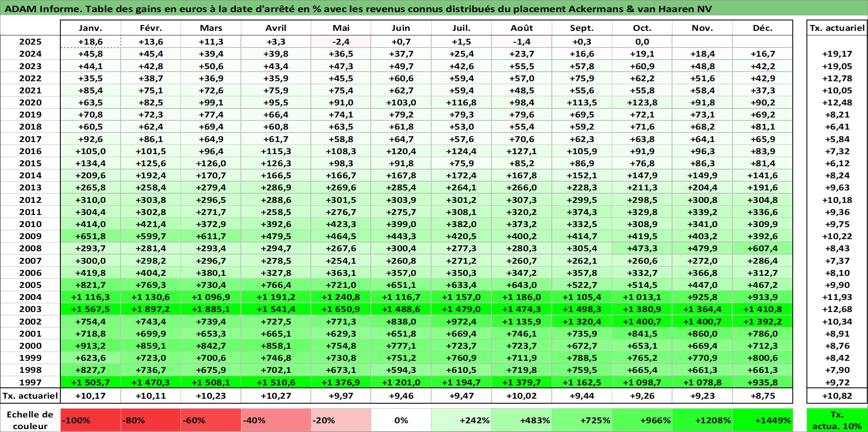Image resolution: width=868 pixels, height=432 pixels.
Task: Click the -2,4 cell in May 2025
Action: coord(341,42)
